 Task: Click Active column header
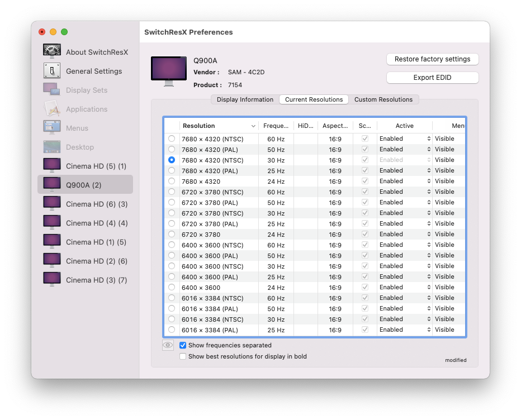click(x=404, y=126)
